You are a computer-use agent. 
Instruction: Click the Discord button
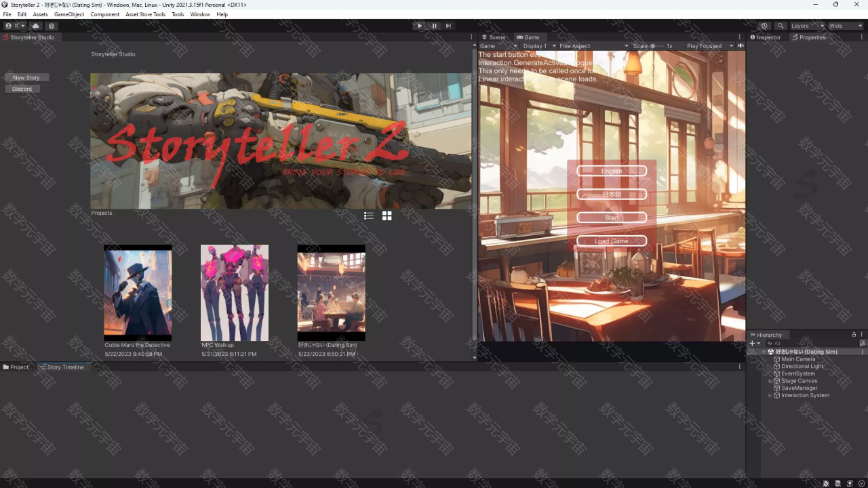[x=22, y=89]
